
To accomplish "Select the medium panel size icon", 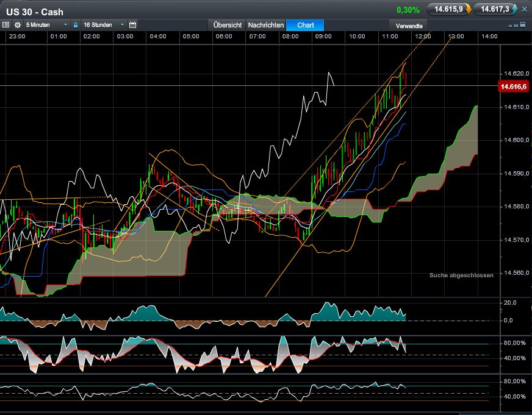I will tap(517, 26).
